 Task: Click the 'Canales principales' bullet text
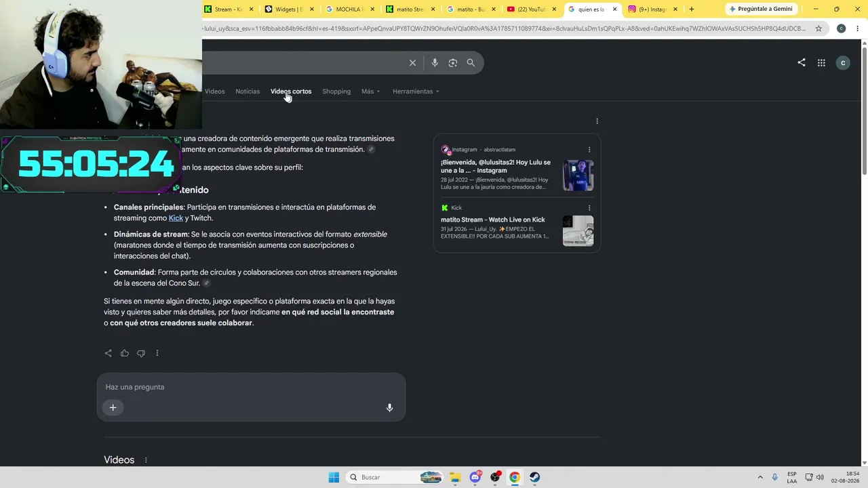click(245, 213)
